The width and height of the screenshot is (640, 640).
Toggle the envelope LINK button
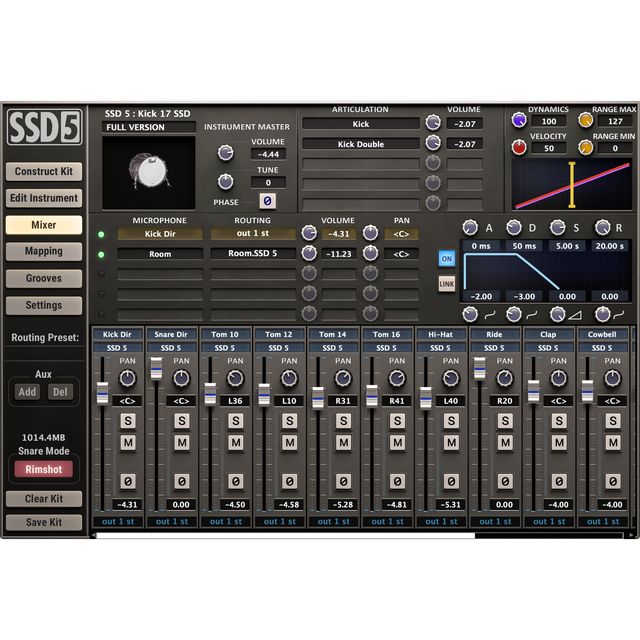(447, 284)
